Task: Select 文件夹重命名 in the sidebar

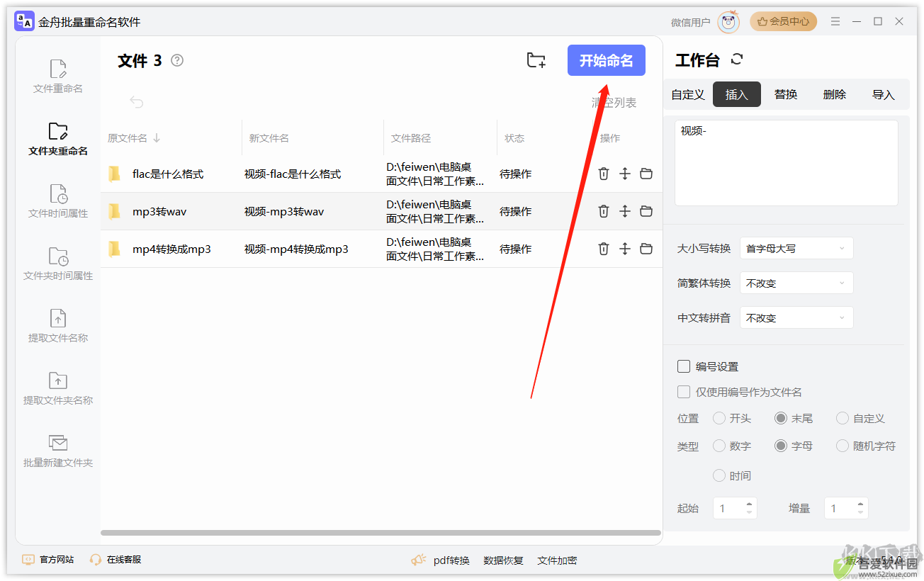Action: click(58, 139)
